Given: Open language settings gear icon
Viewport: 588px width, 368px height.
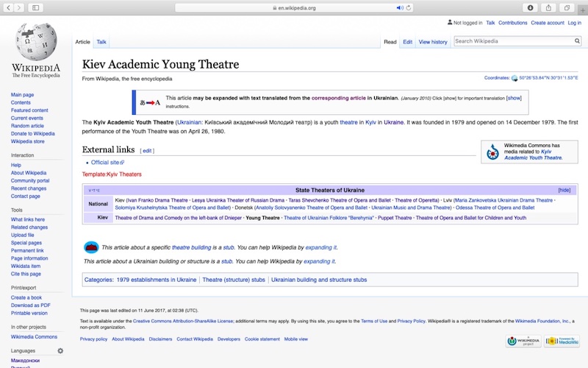Looking at the screenshot, I should tap(60, 351).
